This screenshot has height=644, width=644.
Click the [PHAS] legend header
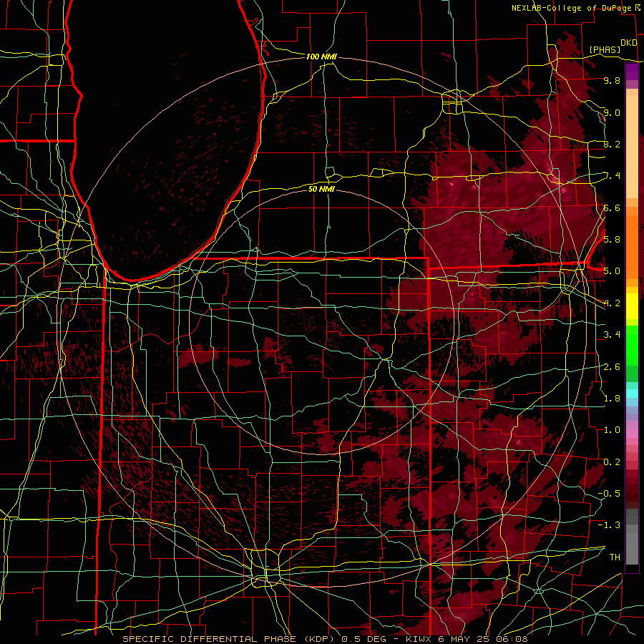pyautogui.click(x=605, y=49)
